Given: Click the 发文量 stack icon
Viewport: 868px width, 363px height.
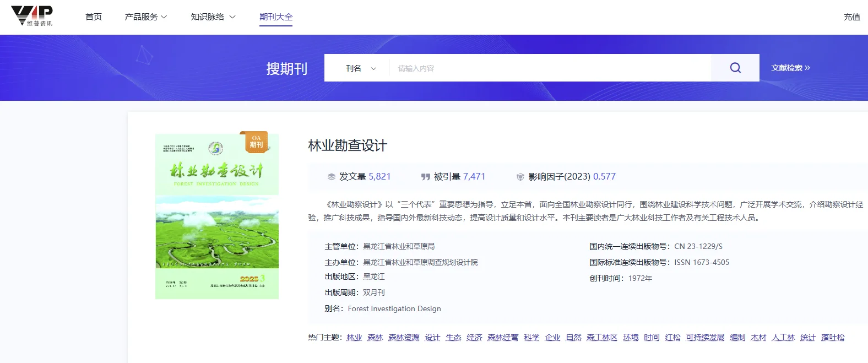Looking at the screenshot, I should pos(332,177).
